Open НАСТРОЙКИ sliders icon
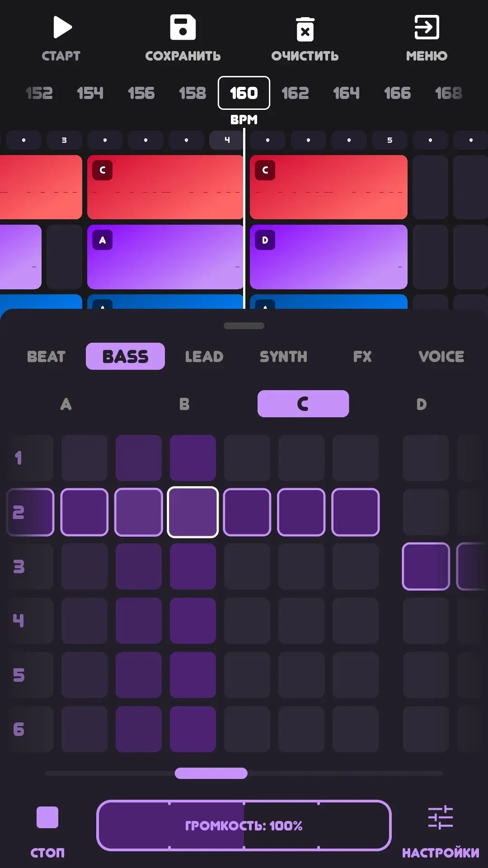 pyautogui.click(x=441, y=817)
